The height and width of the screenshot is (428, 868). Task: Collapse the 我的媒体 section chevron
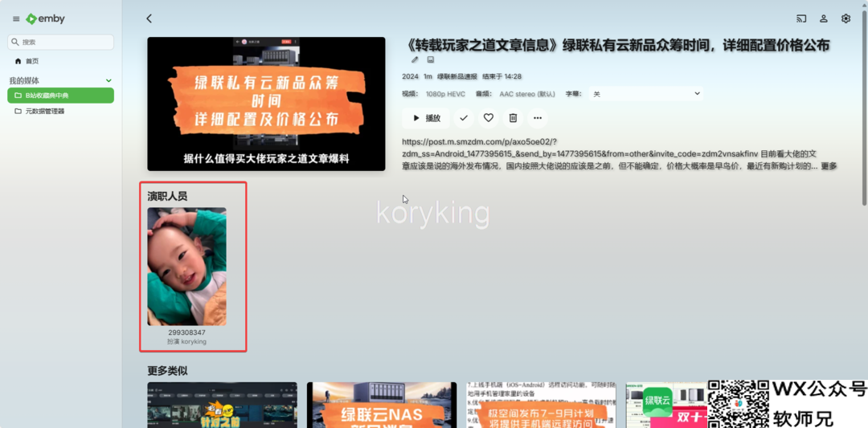pyautogui.click(x=108, y=81)
